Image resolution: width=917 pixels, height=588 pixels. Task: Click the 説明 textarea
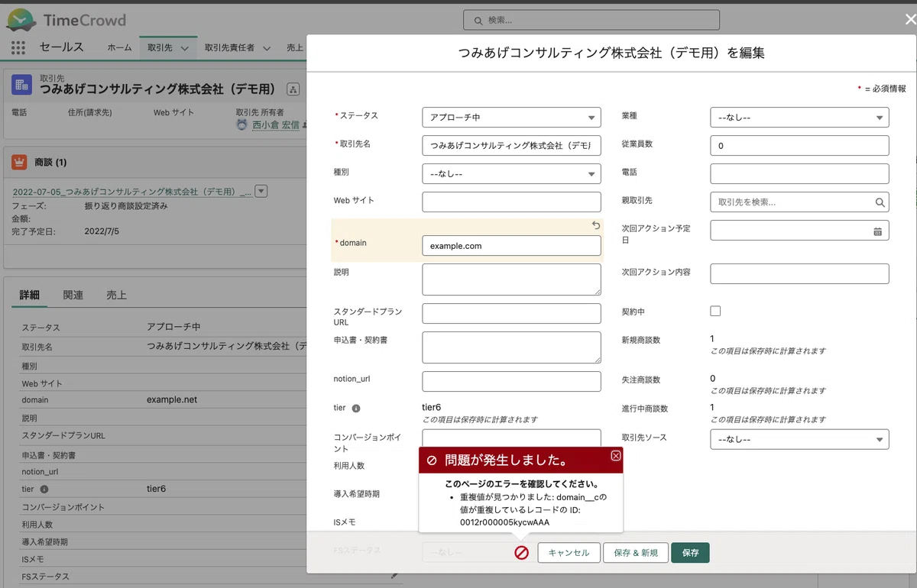click(x=511, y=279)
